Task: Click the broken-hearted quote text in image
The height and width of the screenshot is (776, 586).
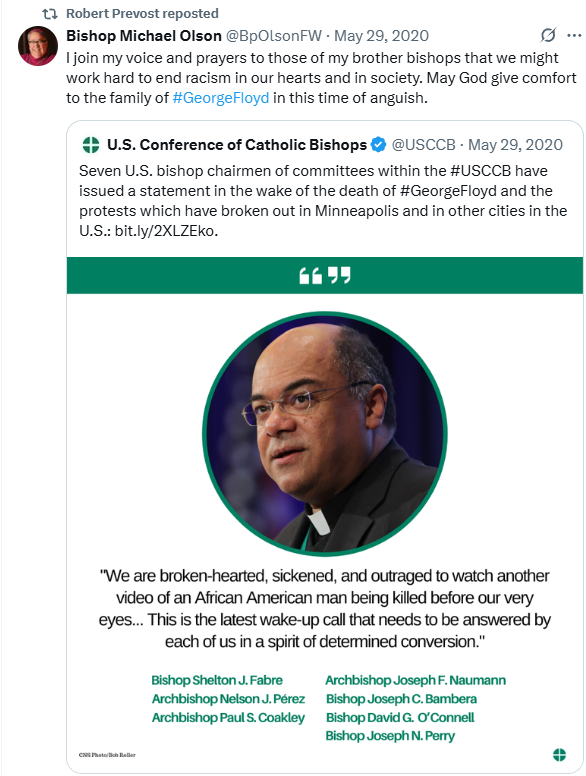Action: pyautogui.click(x=325, y=609)
